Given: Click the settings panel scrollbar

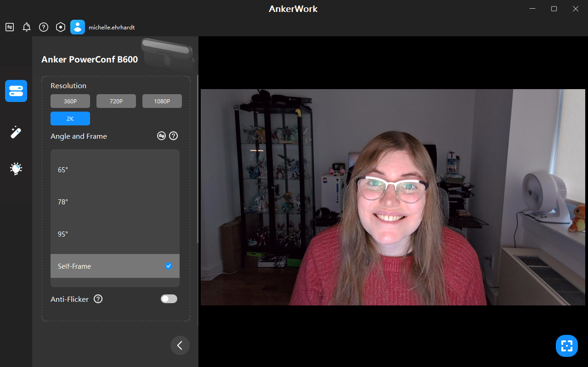Looking at the screenshot, I should [198, 158].
